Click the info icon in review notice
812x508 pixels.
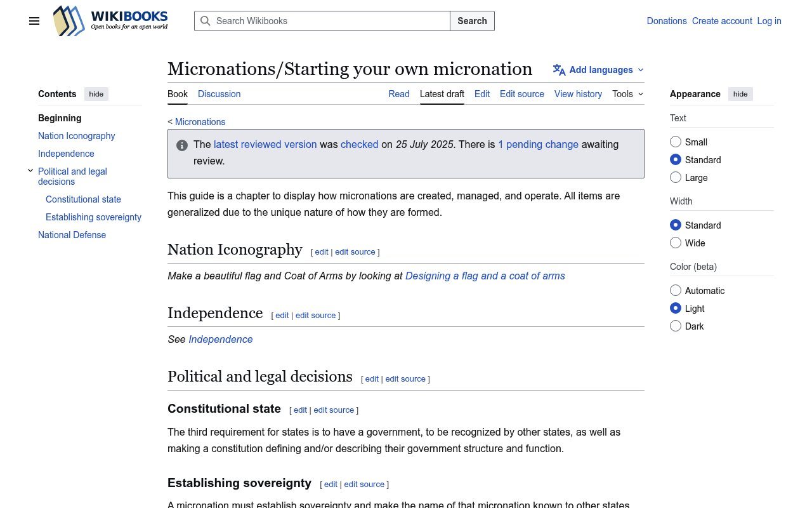coord(182,145)
